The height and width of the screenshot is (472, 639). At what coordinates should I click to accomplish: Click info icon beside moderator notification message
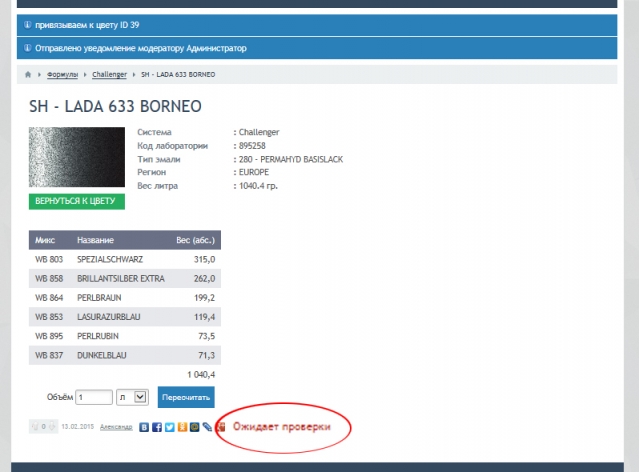tap(27, 48)
